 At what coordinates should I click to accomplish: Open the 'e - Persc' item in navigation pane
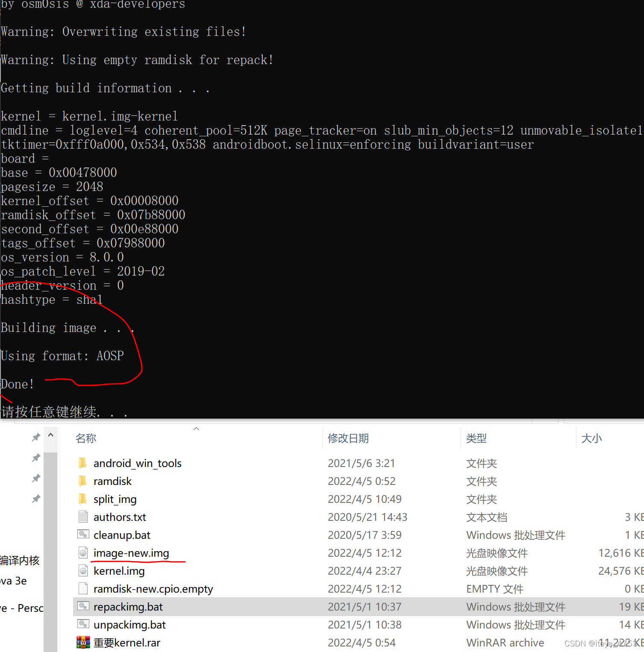coord(21,608)
